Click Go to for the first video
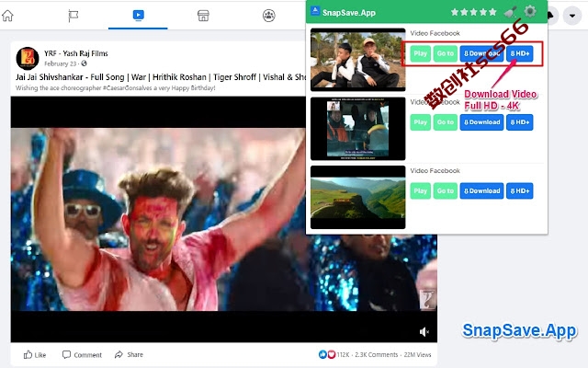 (445, 53)
